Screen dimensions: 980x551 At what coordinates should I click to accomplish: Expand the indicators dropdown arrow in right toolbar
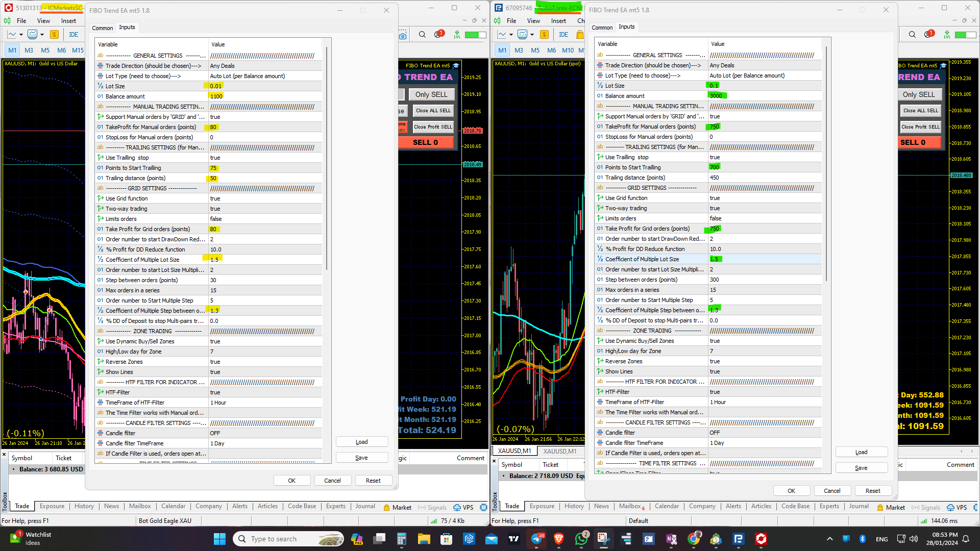532,35
